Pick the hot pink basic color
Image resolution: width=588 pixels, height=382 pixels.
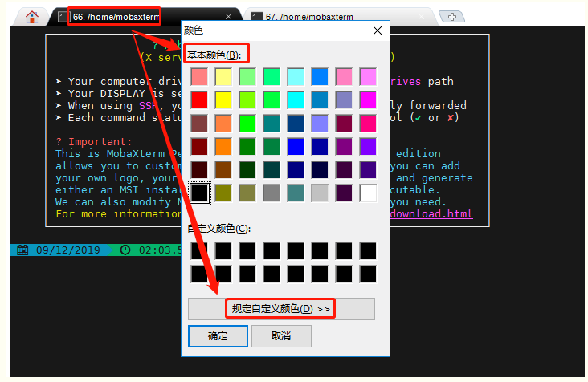368,124
